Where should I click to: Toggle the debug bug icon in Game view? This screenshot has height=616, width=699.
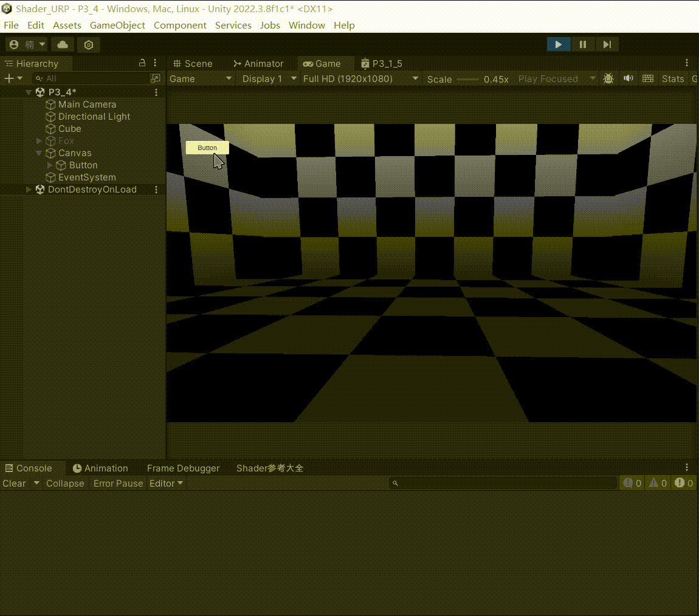click(x=608, y=78)
